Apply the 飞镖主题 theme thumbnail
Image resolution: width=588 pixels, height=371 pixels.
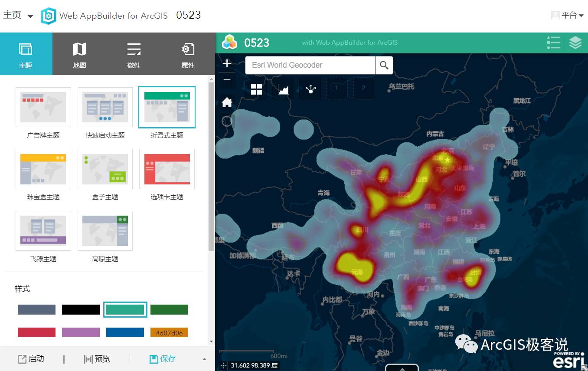click(43, 231)
